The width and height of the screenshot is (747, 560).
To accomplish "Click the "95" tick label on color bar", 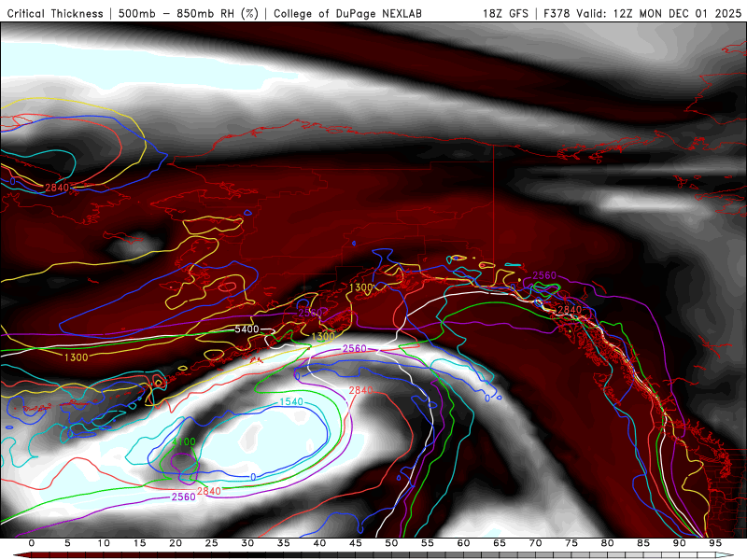I will [x=715, y=543].
